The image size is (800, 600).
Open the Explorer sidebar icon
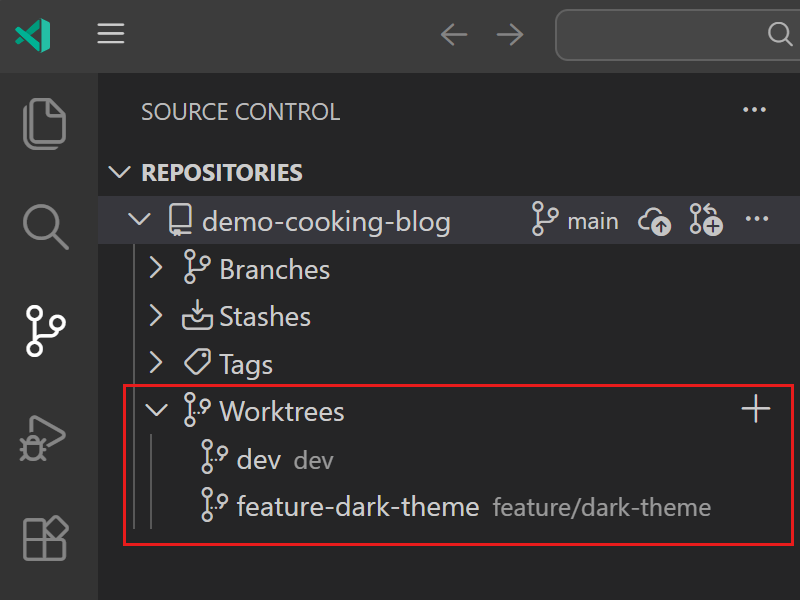tap(44, 123)
